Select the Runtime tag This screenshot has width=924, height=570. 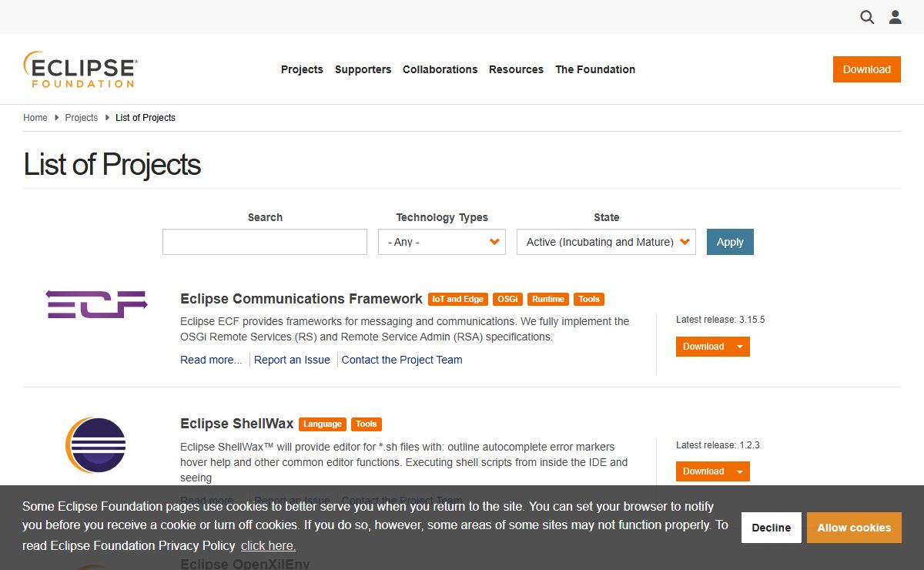tap(548, 299)
